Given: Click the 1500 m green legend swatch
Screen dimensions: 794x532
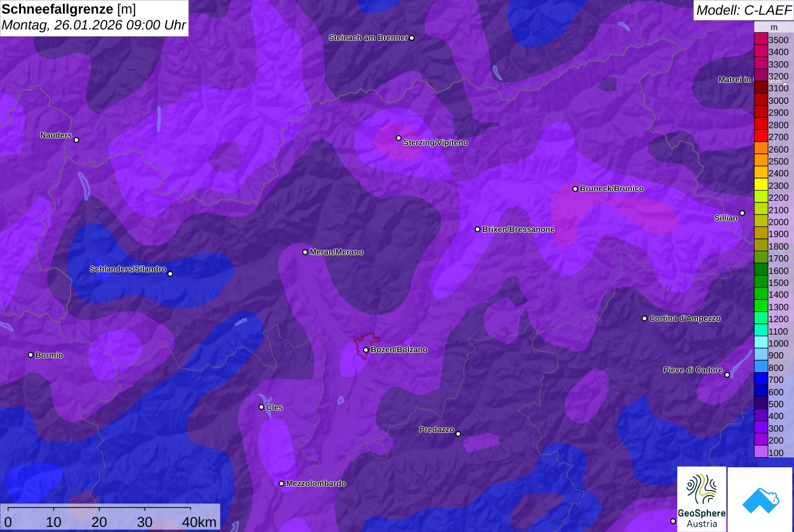Looking at the screenshot, I should pos(761,282).
